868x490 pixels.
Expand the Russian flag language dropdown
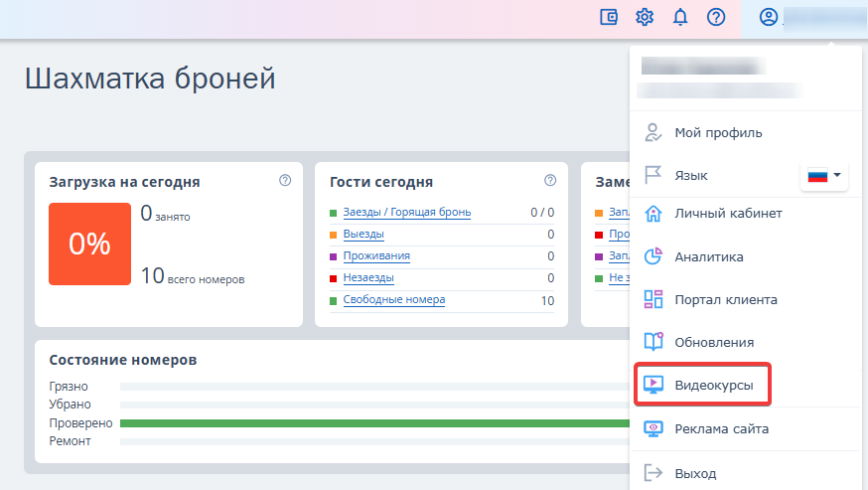click(823, 176)
